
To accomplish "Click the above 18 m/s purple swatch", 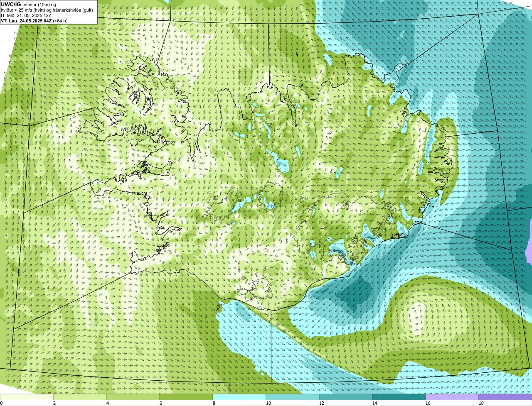I will pos(505,397).
